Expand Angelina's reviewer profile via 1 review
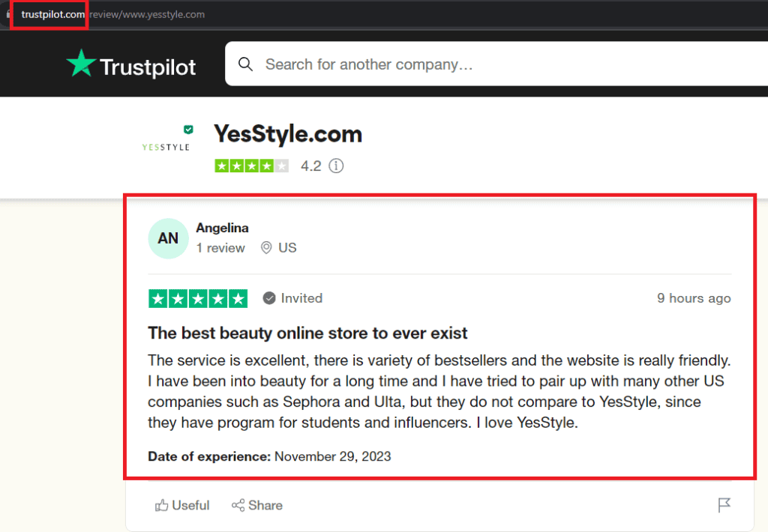The height and width of the screenshot is (532, 768). click(220, 247)
